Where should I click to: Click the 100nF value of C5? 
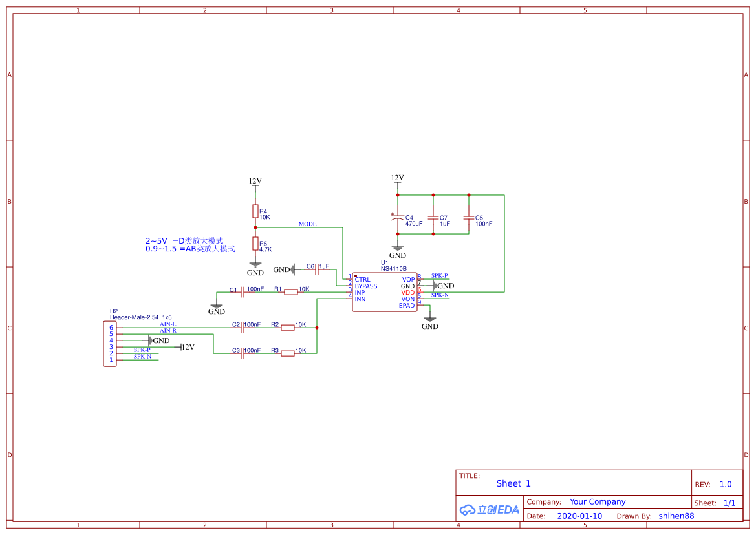click(484, 224)
